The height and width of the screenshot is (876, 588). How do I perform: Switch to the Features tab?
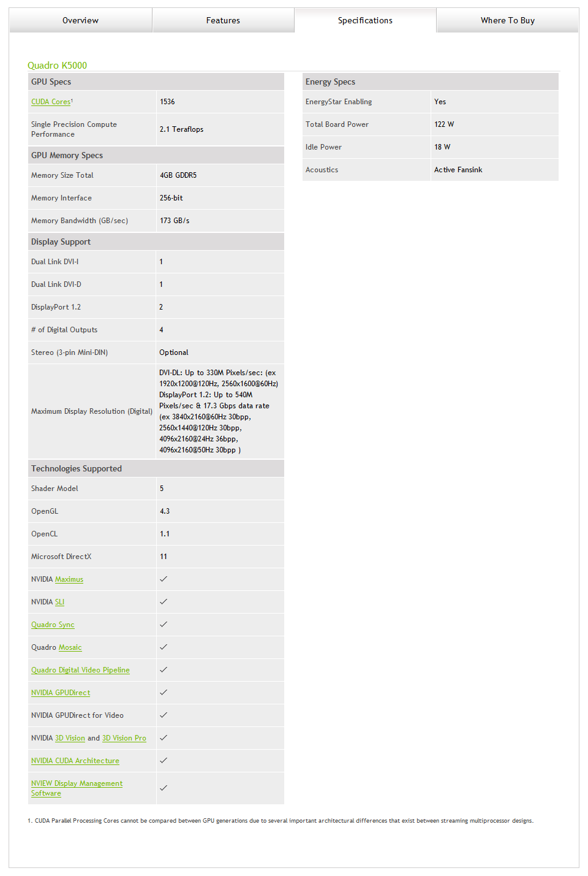click(x=223, y=20)
